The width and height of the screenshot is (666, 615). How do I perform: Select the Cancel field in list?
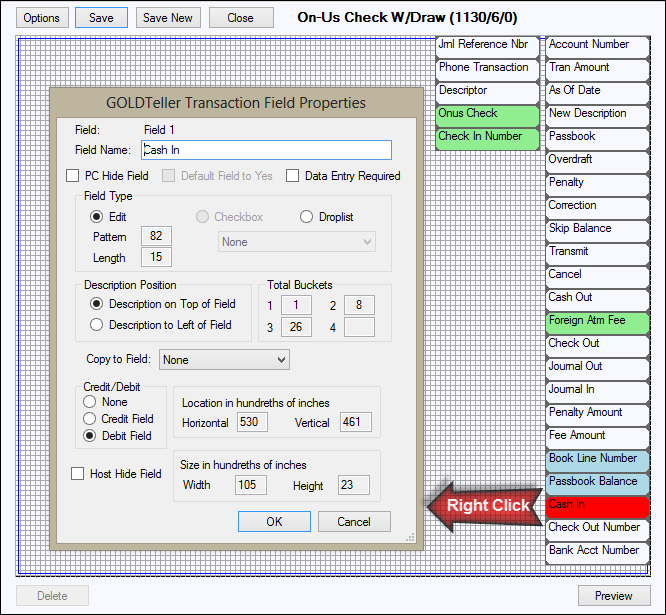pyautogui.click(x=597, y=276)
